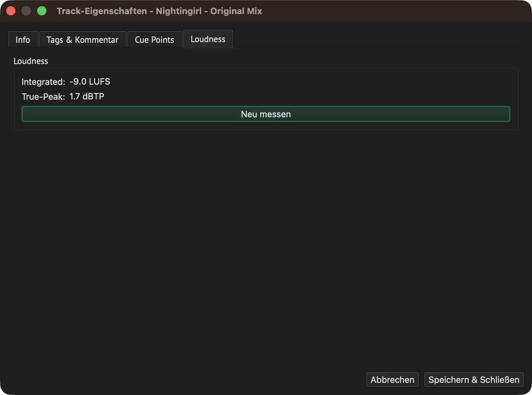Image resolution: width=532 pixels, height=395 pixels.
Task: Click the Neu messen button
Action: click(266, 114)
